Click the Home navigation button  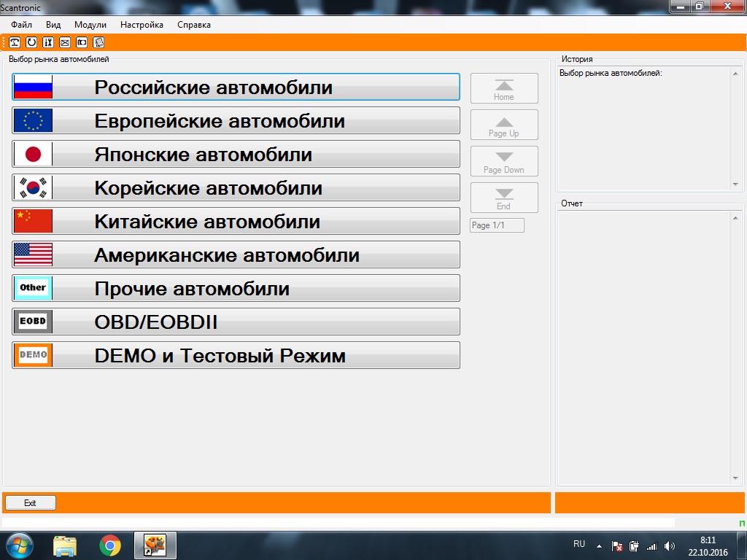pos(504,88)
